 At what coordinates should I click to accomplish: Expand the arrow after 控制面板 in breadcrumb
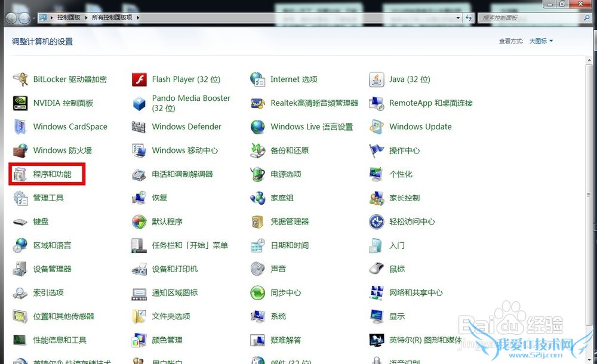click(88, 18)
